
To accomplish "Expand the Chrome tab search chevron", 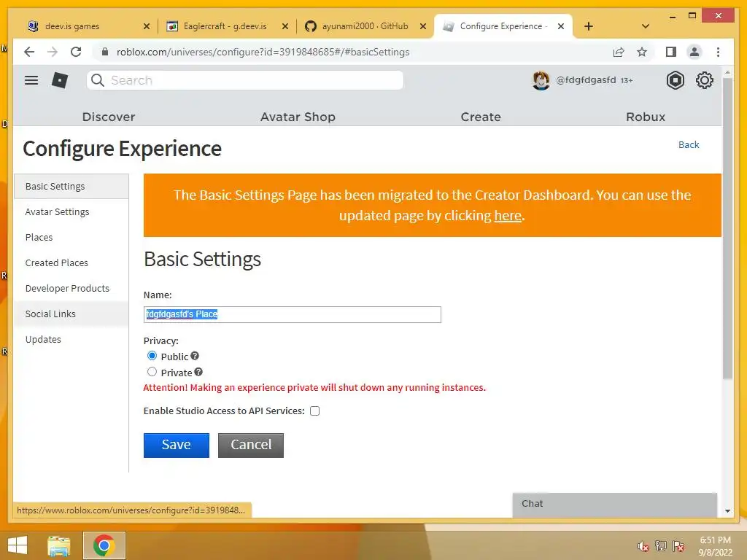I will tap(646, 26).
